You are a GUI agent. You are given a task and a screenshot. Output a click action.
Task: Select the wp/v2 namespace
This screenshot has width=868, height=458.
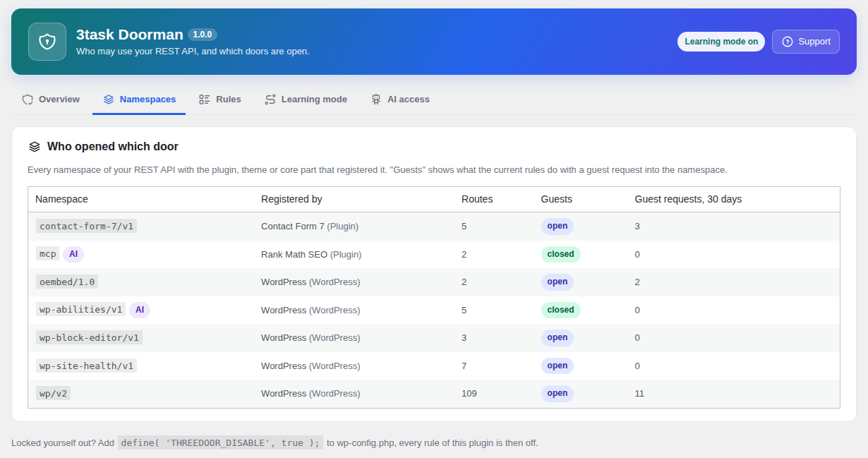click(54, 394)
